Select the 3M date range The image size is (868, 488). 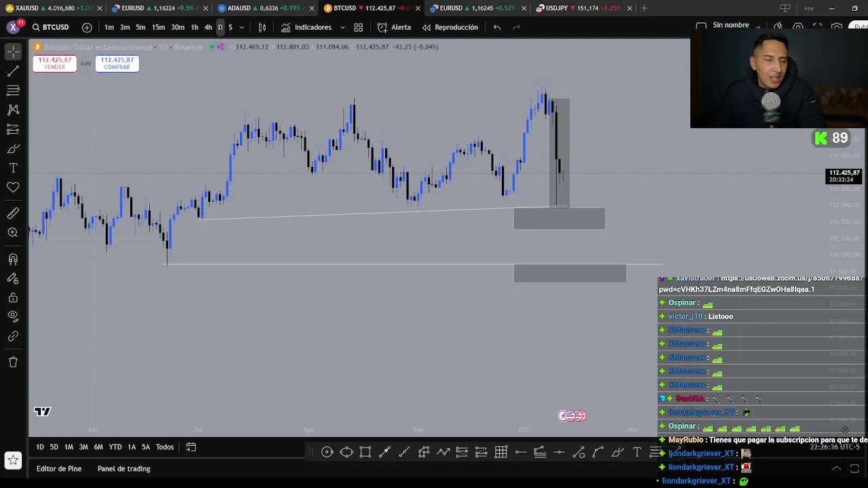[83, 447]
